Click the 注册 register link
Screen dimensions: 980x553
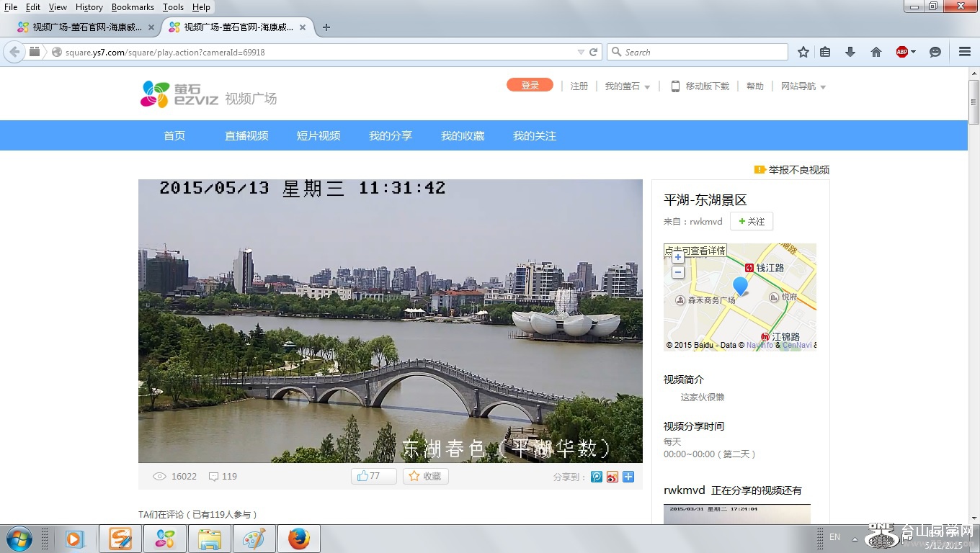[x=579, y=86]
